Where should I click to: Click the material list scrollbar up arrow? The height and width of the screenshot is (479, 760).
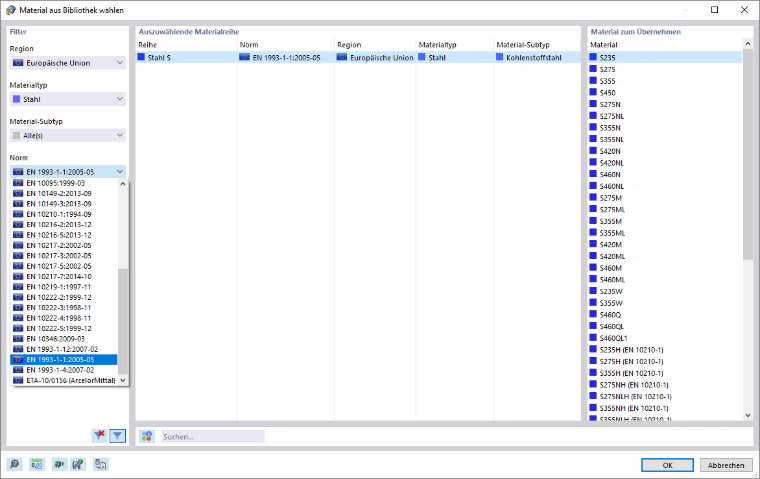pyautogui.click(x=747, y=44)
